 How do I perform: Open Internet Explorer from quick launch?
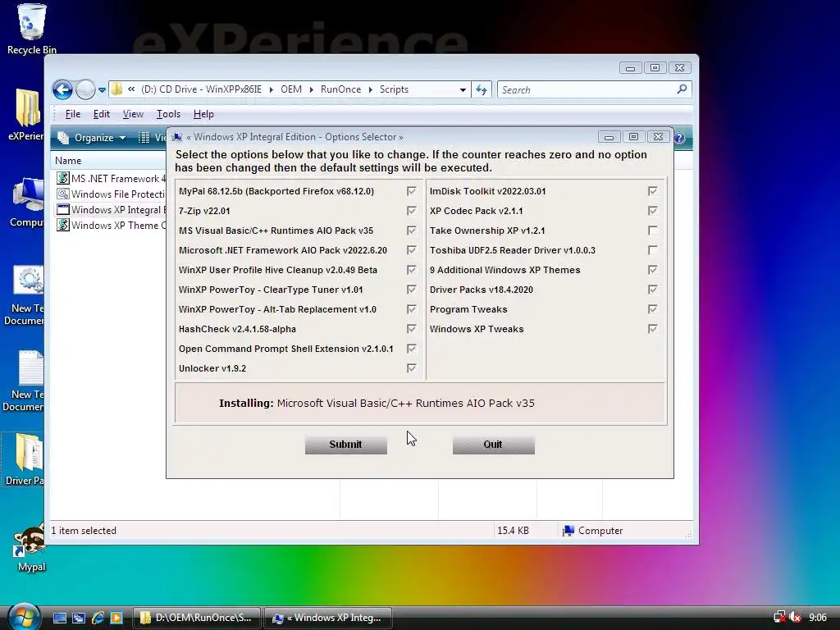click(98, 618)
